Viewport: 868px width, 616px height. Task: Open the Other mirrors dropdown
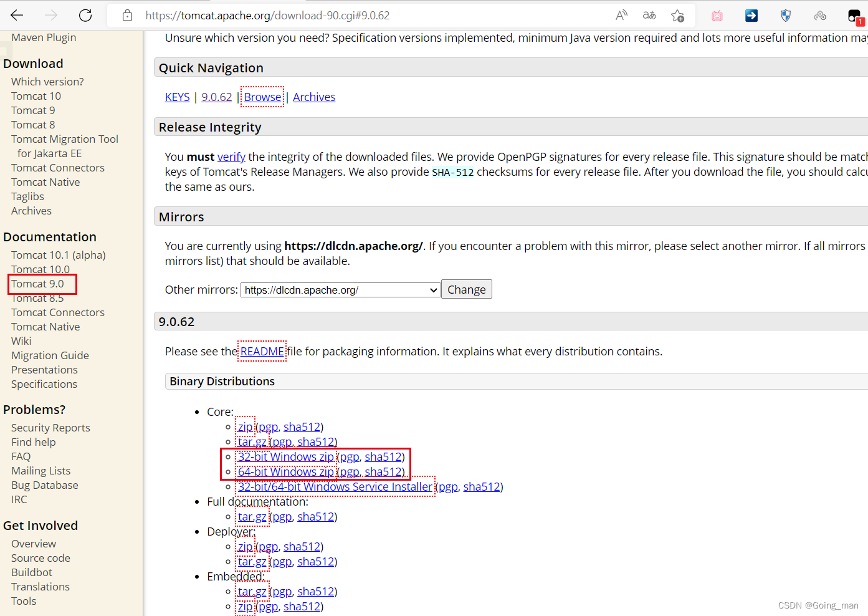click(340, 290)
